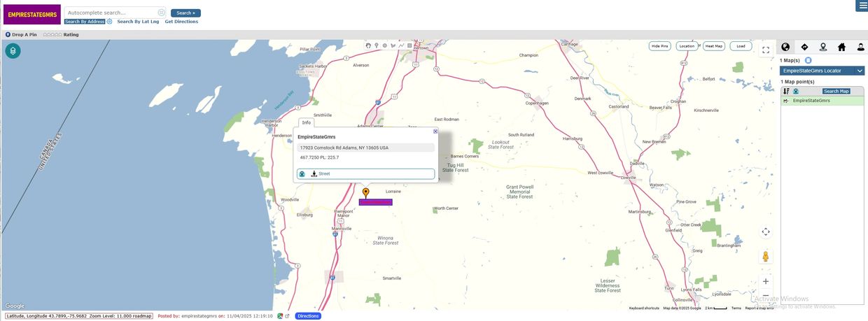Open the directions diamond icon
This screenshot has height=321, width=868.
pyautogui.click(x=804, y=47)
